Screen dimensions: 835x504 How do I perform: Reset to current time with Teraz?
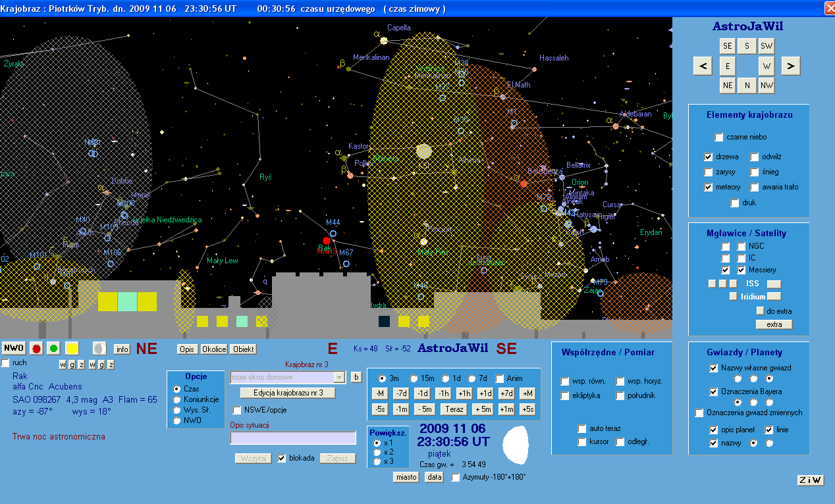tap(454, 409)
